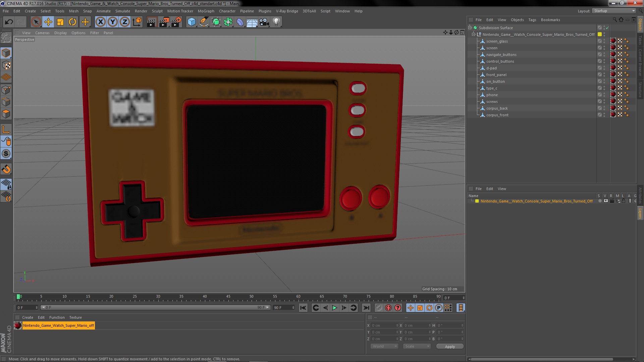Add a Camera object
This screenshot has height=362, width=644.
tap(264, 22)
